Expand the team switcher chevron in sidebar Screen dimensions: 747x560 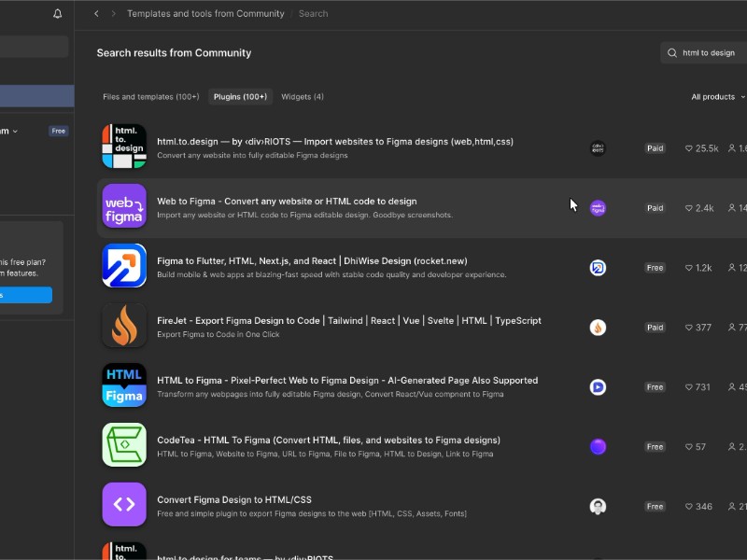pyautogui.click(x=15, y=132)
